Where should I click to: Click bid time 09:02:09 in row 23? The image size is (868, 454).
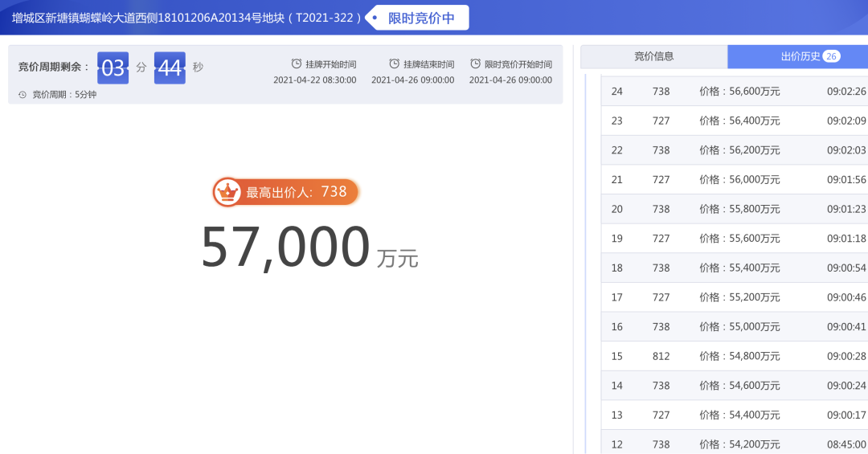pos(846,121)
